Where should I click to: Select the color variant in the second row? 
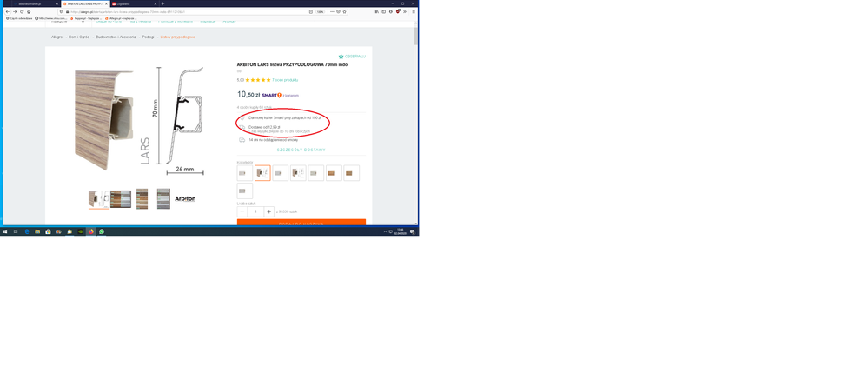[x=245, y=190]
